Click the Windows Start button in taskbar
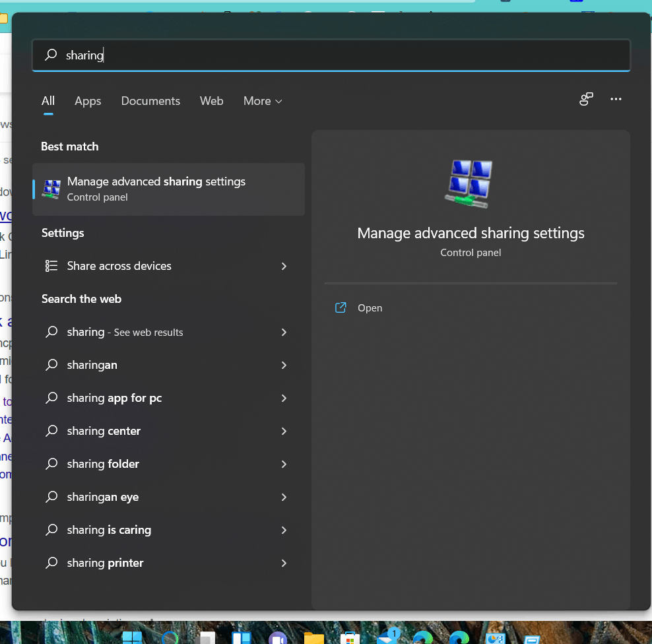Viewport: 652px width, 644px height. 132,638
